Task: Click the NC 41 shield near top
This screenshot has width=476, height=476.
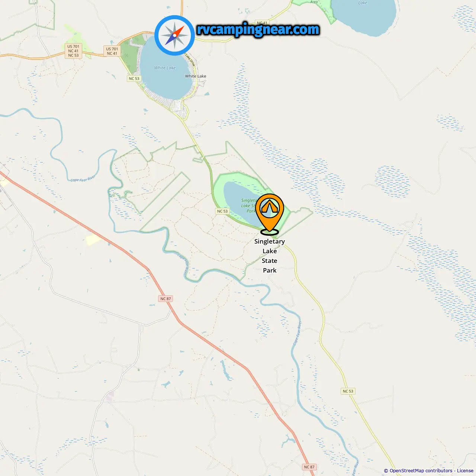Action: 262,23
